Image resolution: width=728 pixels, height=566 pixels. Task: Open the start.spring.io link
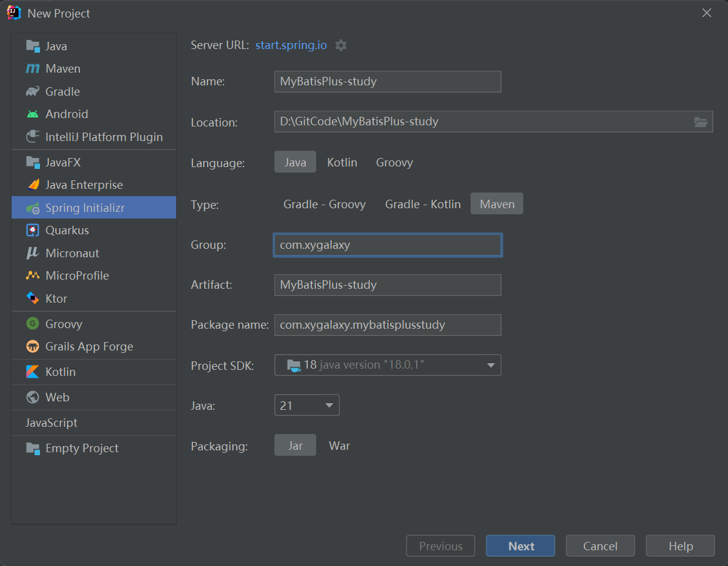291,45
